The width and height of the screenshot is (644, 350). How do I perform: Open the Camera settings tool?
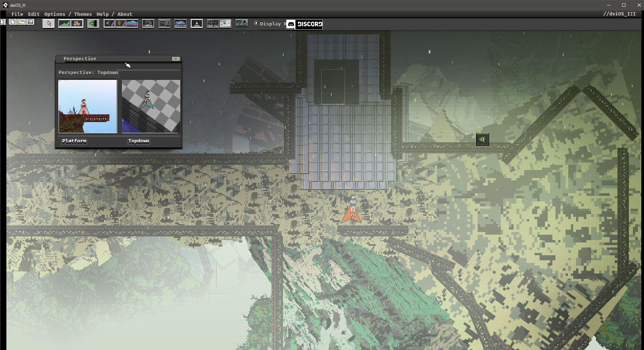point(148,24)
